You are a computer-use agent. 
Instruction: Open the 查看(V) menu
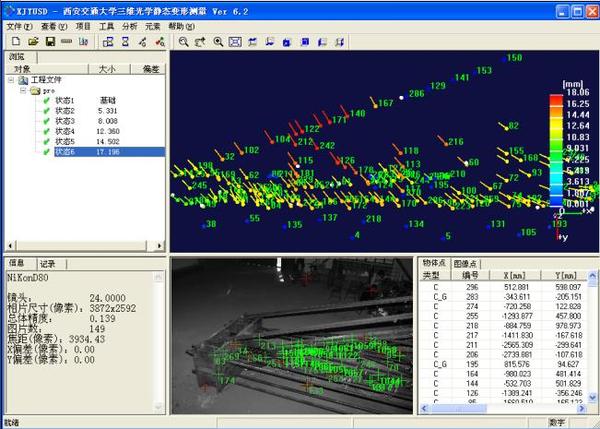pos(54,26)
